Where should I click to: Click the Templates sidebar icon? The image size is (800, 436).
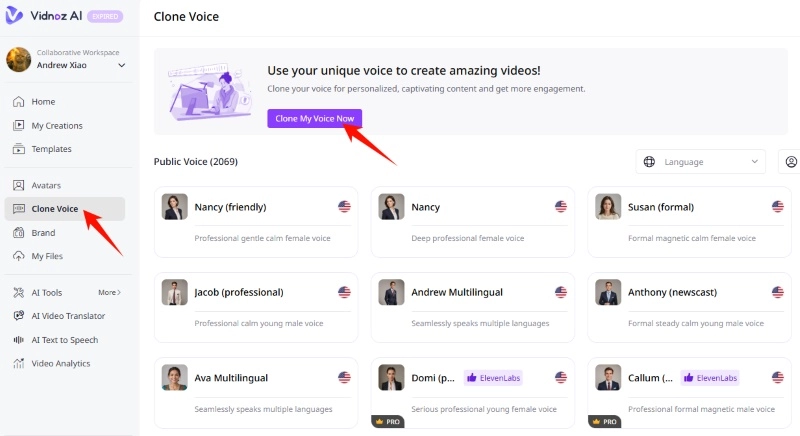click(19, 149)
